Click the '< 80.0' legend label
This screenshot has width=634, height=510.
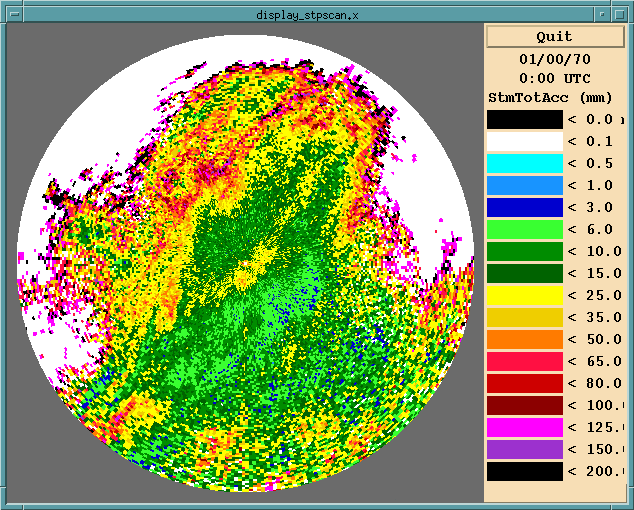click(594, 383)
